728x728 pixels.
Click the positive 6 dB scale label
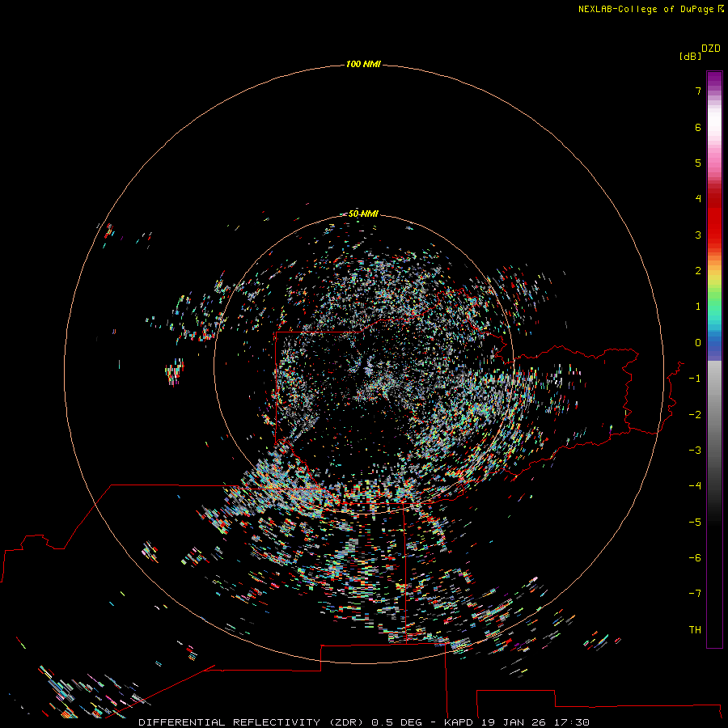[698, 127]
